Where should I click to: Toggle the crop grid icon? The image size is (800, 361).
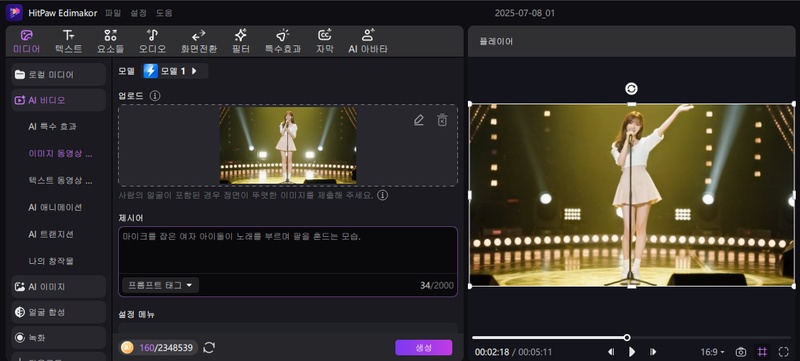point(762,352)
